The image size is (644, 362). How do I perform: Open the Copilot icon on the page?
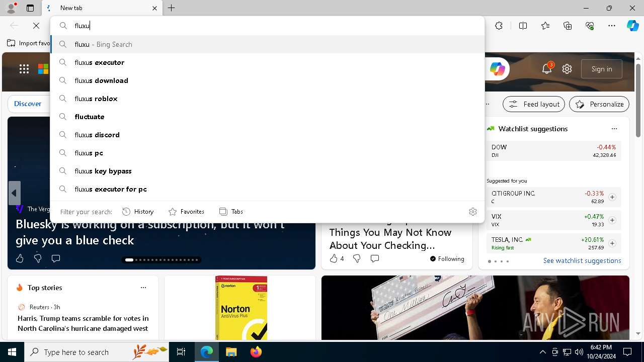pyautogui.click(x=497, y=69)
